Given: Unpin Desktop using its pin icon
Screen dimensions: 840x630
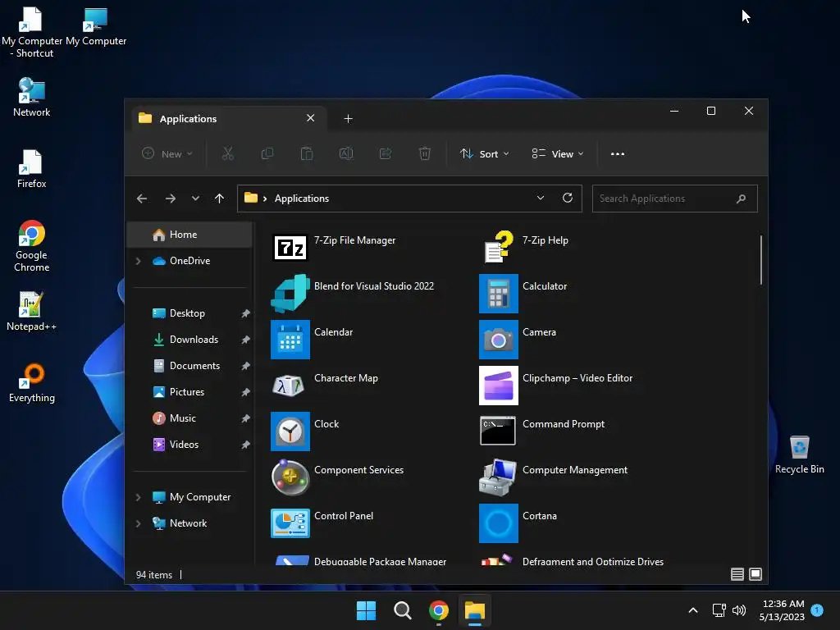Looking at the screenshot, I should pos(245,313).
